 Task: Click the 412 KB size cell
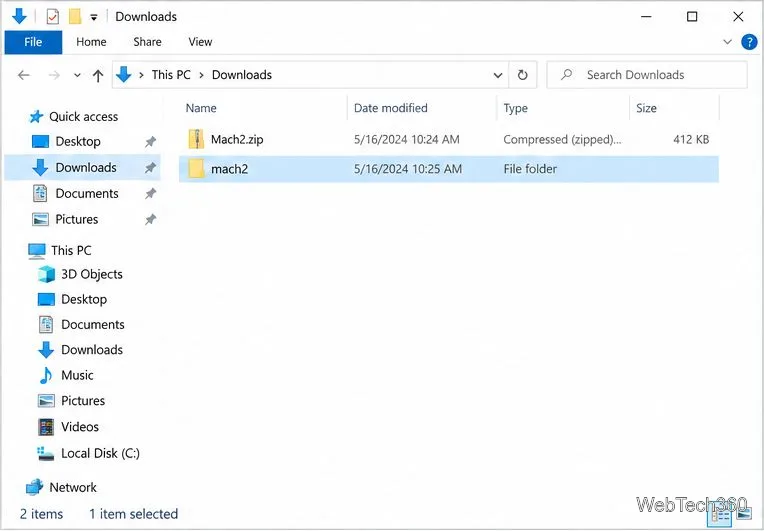(x=691, y=140)
